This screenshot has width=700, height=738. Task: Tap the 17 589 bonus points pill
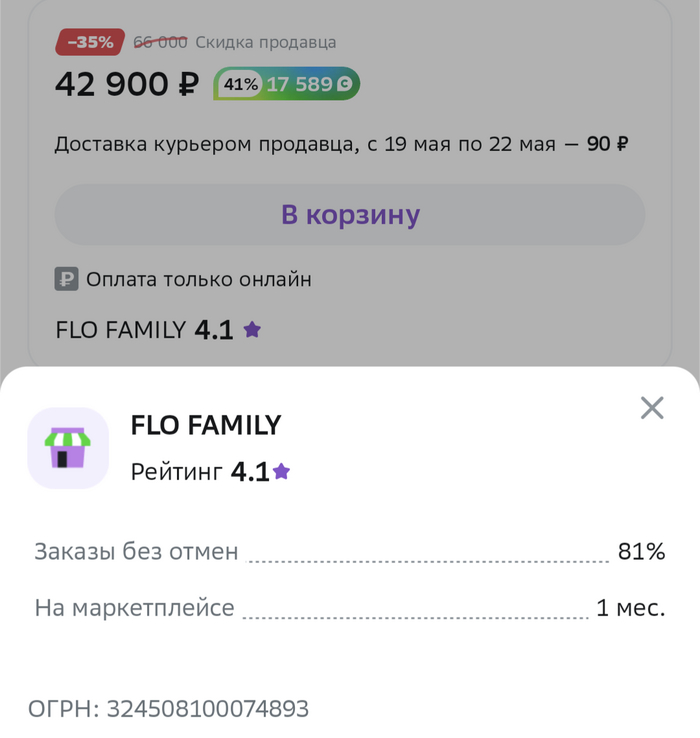(x=309, y=84)
